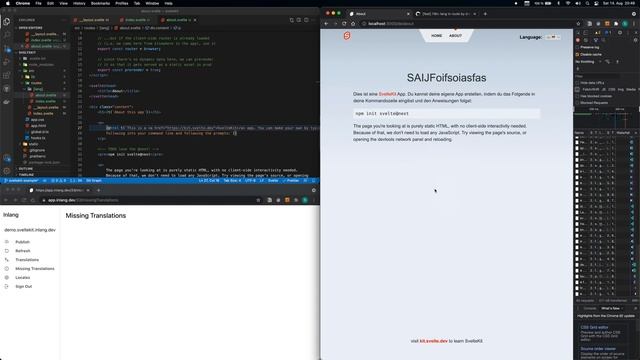This screenshot has width=640, height=360.
Task: Click the Refresh icon in Inlang sidebar
Action: pyautogui.click(x=7, y=251)
